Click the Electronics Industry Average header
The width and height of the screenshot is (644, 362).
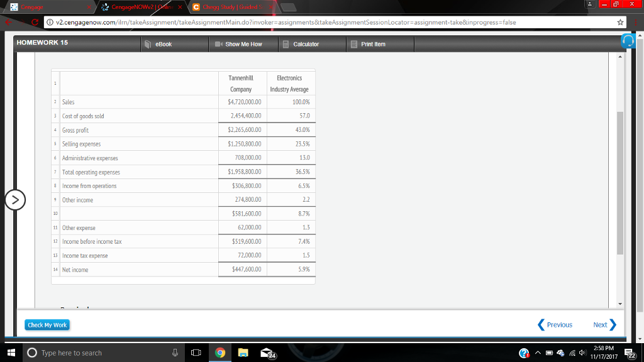click(289, 84)
